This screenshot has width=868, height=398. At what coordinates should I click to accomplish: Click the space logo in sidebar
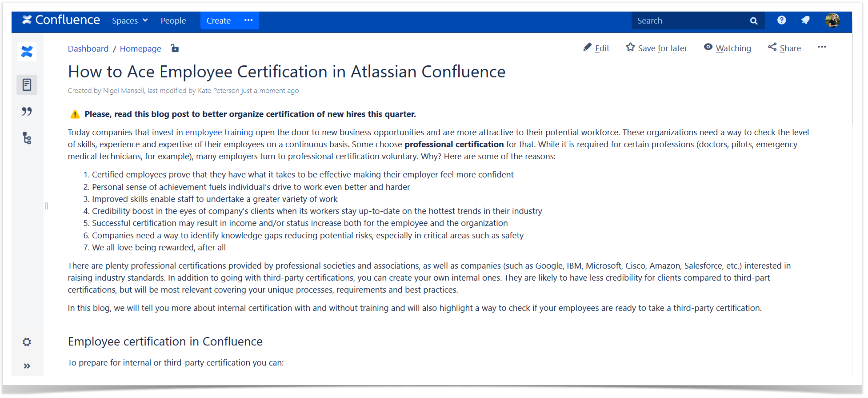(x=27, y=52)
